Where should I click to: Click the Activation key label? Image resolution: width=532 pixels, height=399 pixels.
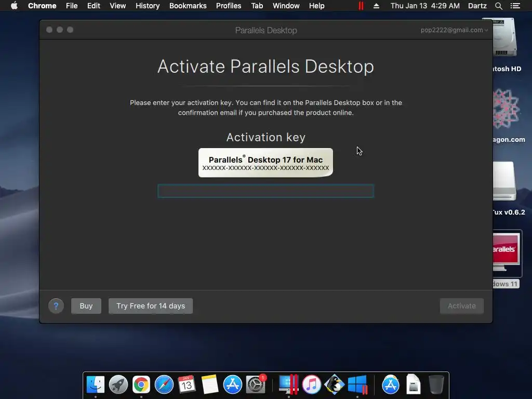click(265, 137)
